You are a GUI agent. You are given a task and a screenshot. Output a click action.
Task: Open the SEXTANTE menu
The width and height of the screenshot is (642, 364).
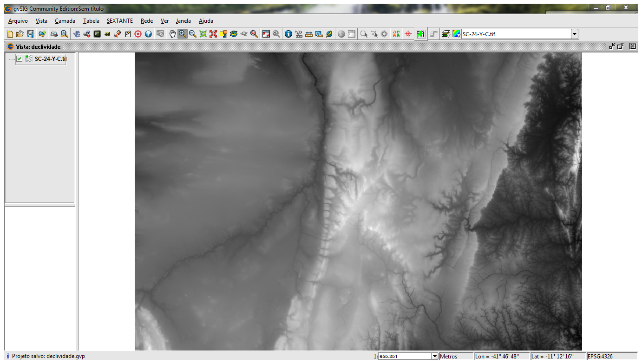[x=119, y=21]
